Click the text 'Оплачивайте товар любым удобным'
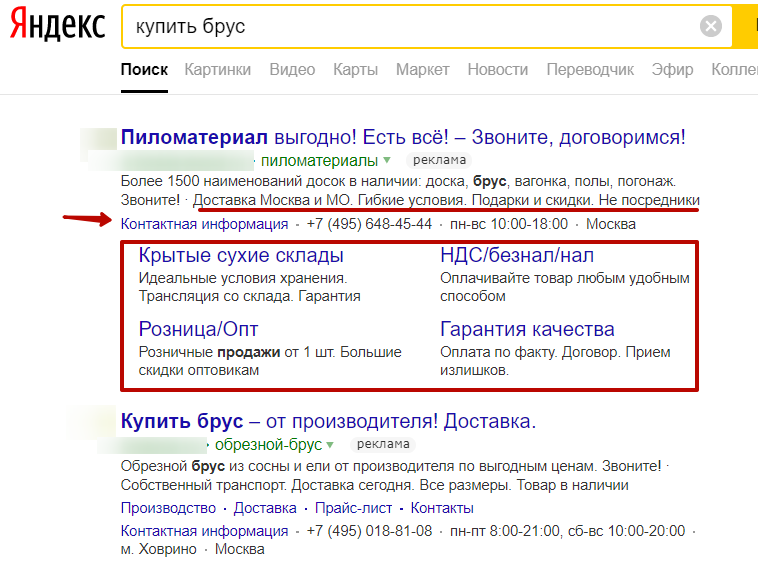The height and width of the screenshot is (575, 758). (565, 278)
